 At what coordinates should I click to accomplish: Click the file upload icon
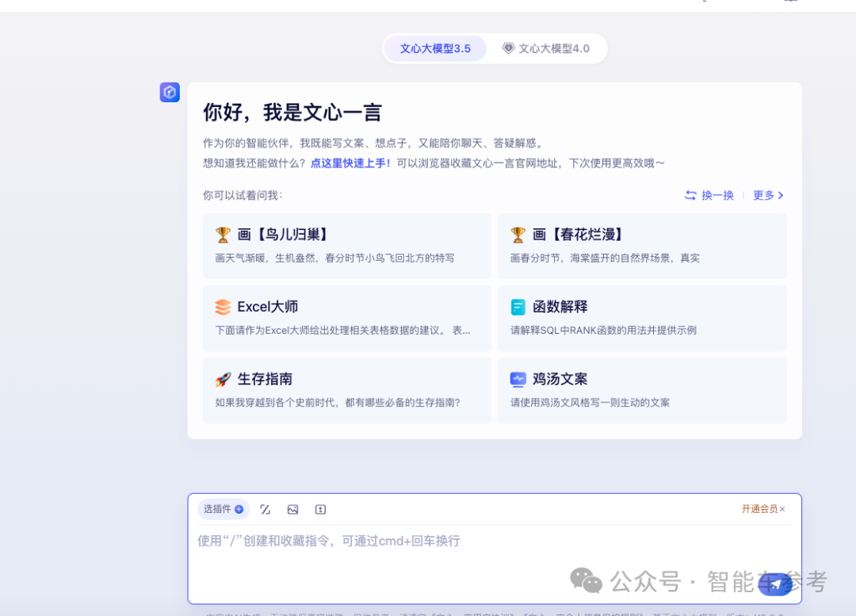(x=320, y=510)
